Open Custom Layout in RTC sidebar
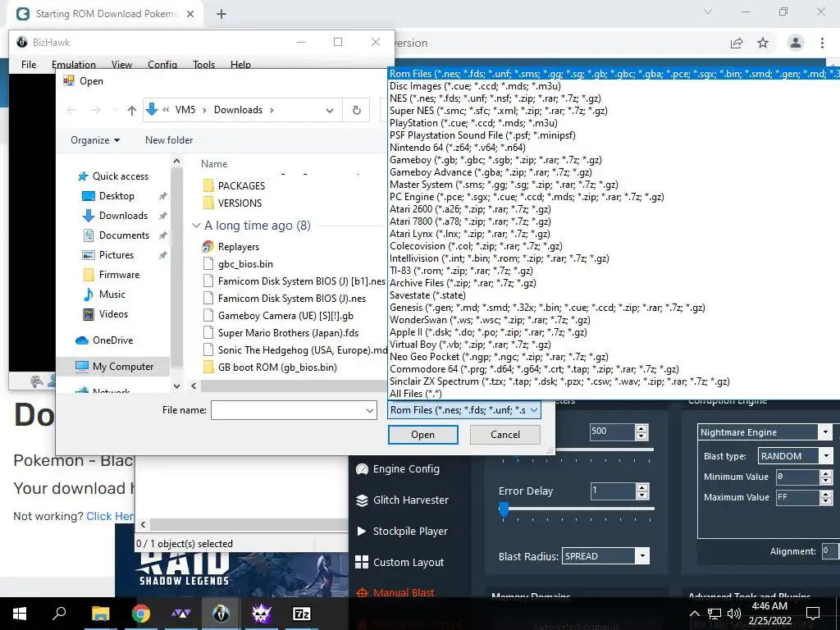 pos(408,563)
